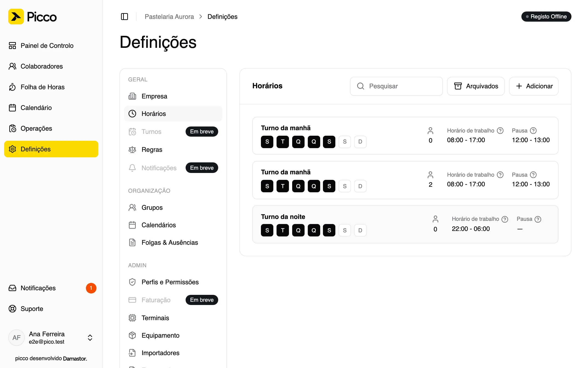Focus the Pesquisar search field

coord(396,86)
